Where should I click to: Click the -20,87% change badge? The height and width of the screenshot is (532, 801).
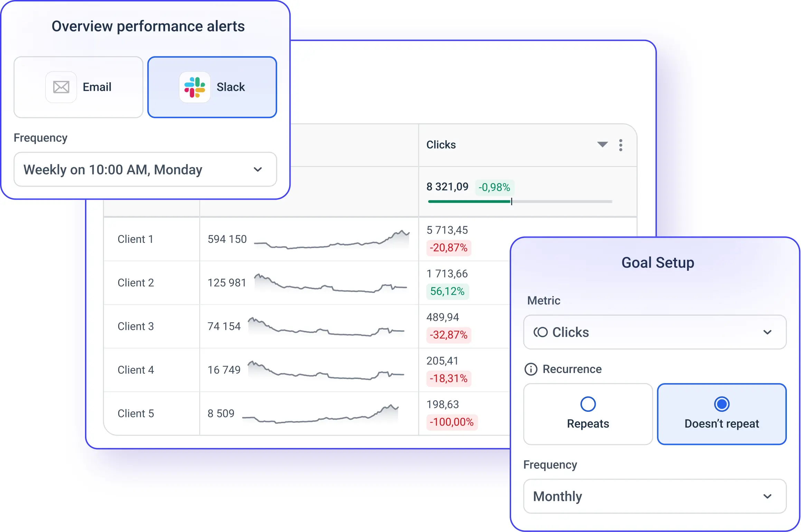tap(448, 248)
